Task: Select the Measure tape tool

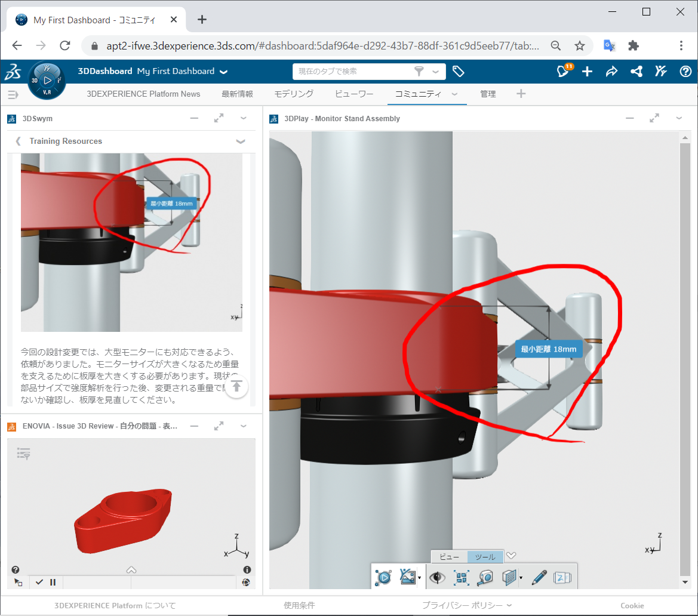Action: click(485, 578)
